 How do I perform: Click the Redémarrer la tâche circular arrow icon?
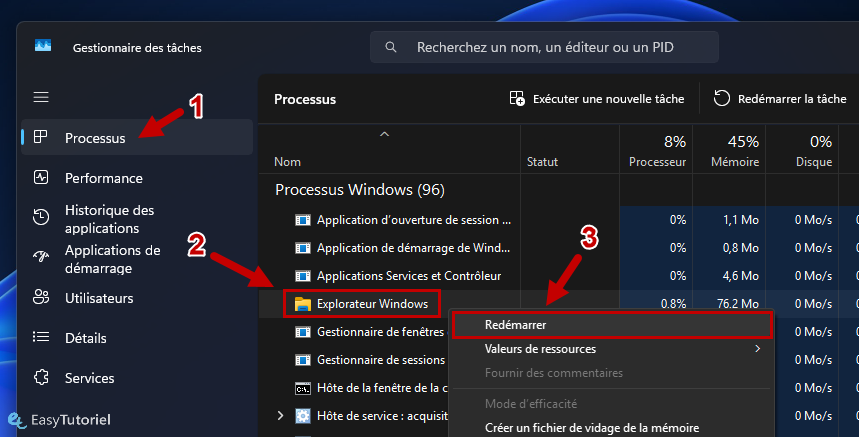[721, 98]
